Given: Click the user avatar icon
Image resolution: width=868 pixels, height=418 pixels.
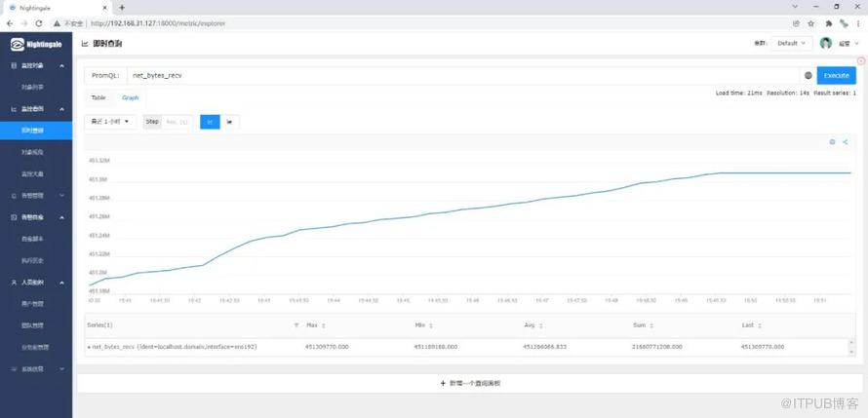Looking at the screenshot, I should pos(826,43).
